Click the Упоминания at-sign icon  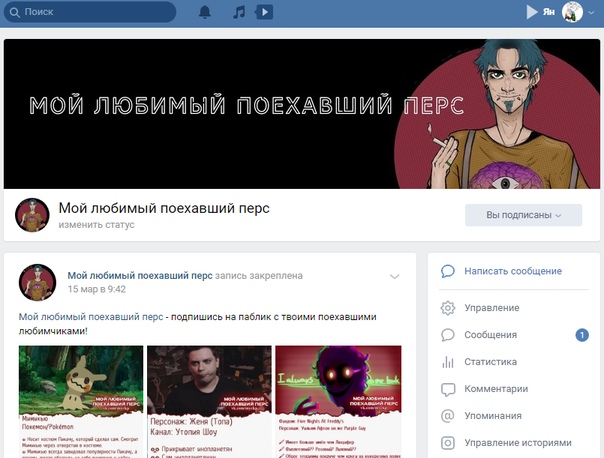(x=448, y=416)
